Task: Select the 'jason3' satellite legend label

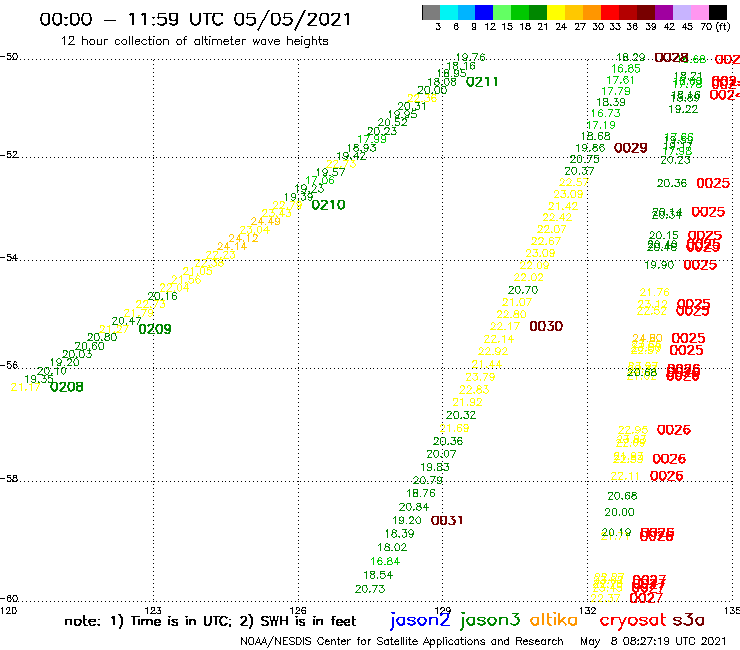Action: (x=490, y=620)
